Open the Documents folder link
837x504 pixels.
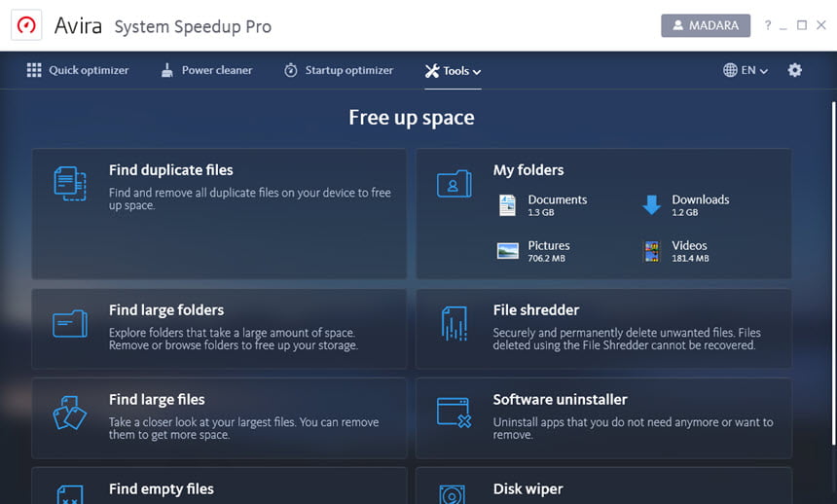pyautogui.click(x=558, y=199)
